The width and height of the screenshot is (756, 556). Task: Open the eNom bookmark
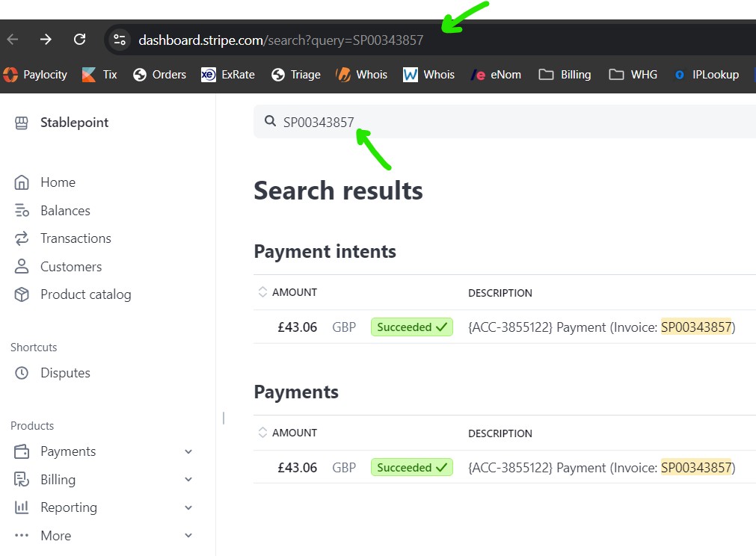496,75
